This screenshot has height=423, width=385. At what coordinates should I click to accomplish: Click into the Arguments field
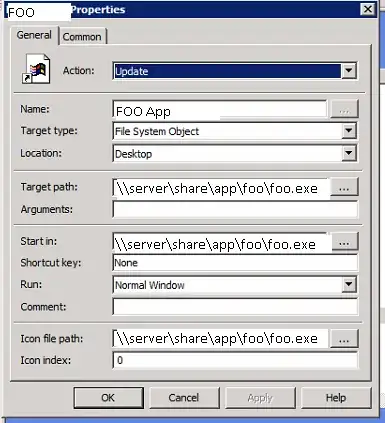[235, 209]
